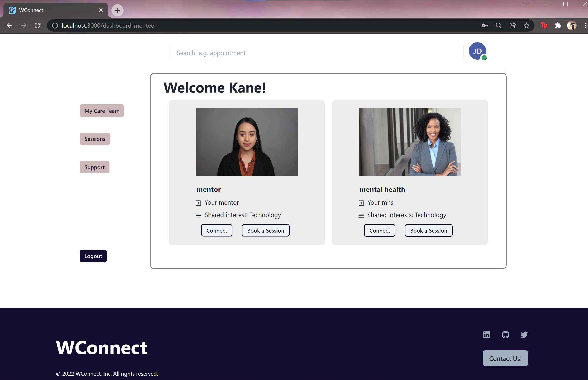Viewport: 588px width, 380px height.
Task: Expand the plus icon beside Your mhs
Action: [361, 203]
